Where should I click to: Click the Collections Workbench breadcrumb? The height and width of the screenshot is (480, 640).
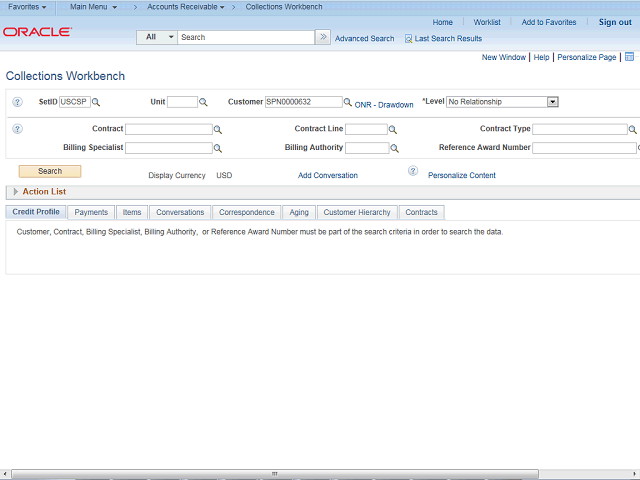(284, 7)
